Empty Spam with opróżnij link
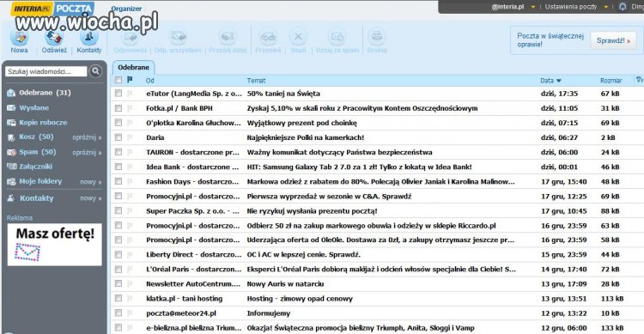644x334 pixels. (x=87, y=153)
